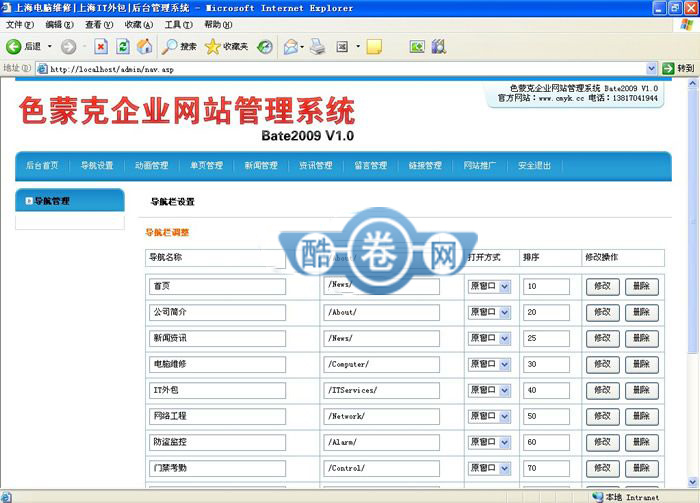Click the page icon in address bar
The image size is (700, 503).
(x=42, y=69)
